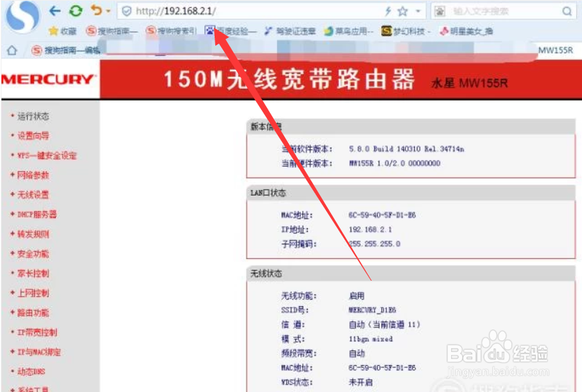Expand 上网控制 in the sidebar
This screenshot has height=392, width=582.
pyautogui.click(x=33, y=293)
